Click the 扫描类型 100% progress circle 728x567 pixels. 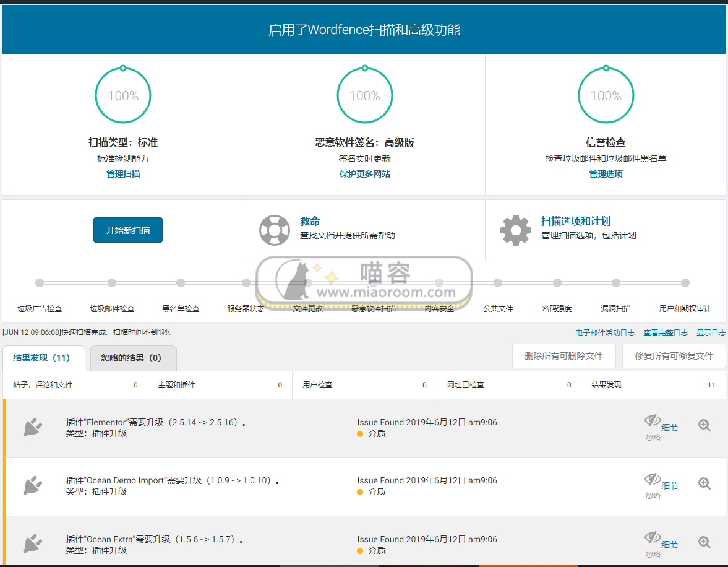[123, 95]
